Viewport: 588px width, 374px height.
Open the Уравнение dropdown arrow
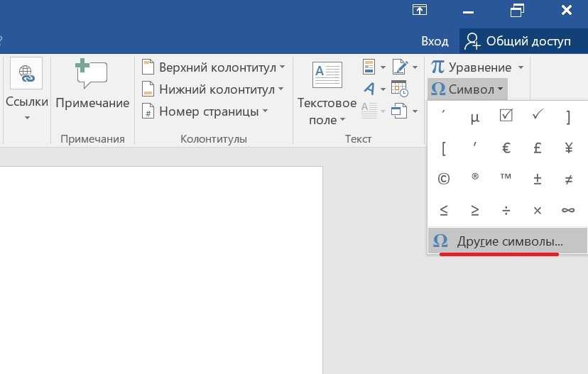[521, 67]
